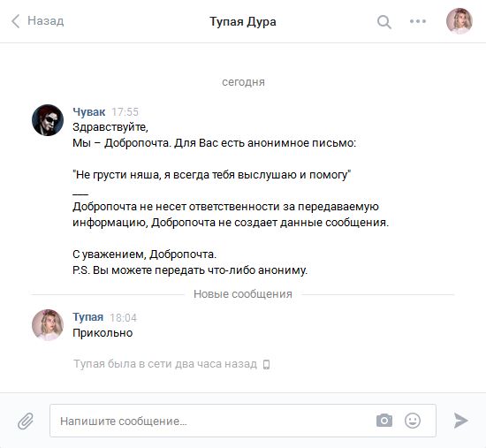
Task: Open the emoji smiley picker
Action: tap(413, 421)
